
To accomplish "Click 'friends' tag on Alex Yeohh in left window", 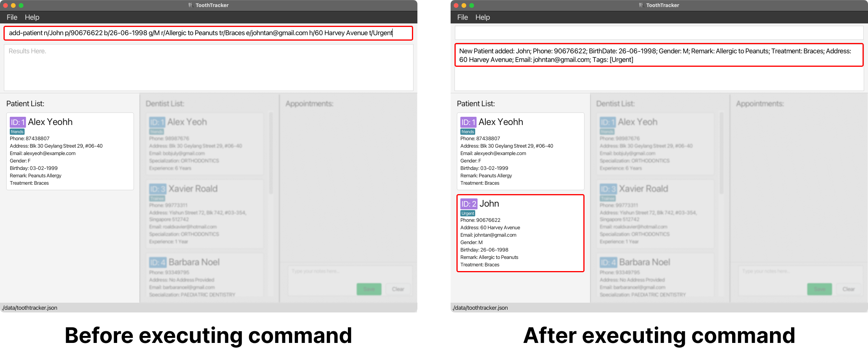I will pyautogui.click(x=17, y=132).
